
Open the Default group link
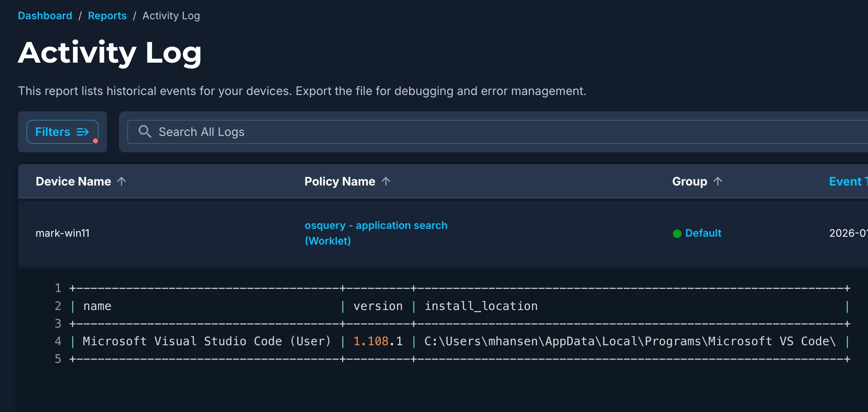703,233
